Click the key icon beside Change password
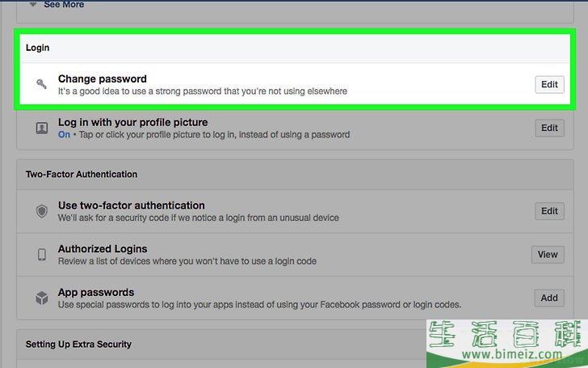Image resolution: width=588 pixels, height=368 pixels. pos(41,84)
